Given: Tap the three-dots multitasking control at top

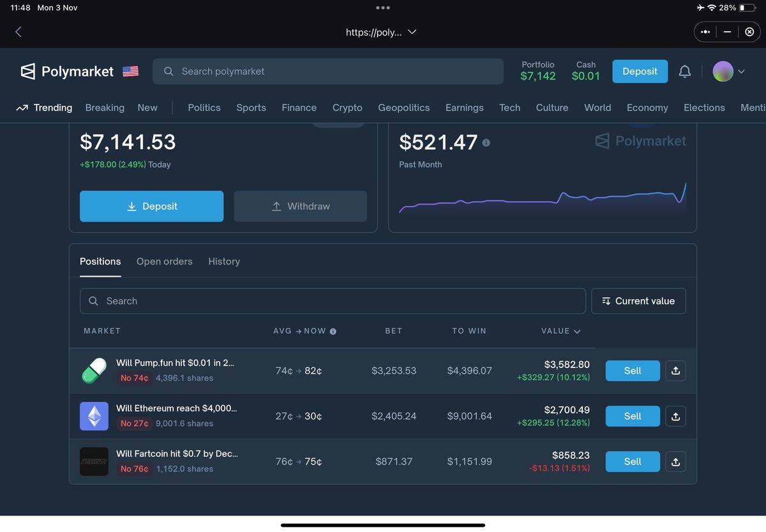Looking at the screenshot, I should click(x=383, y=8).
